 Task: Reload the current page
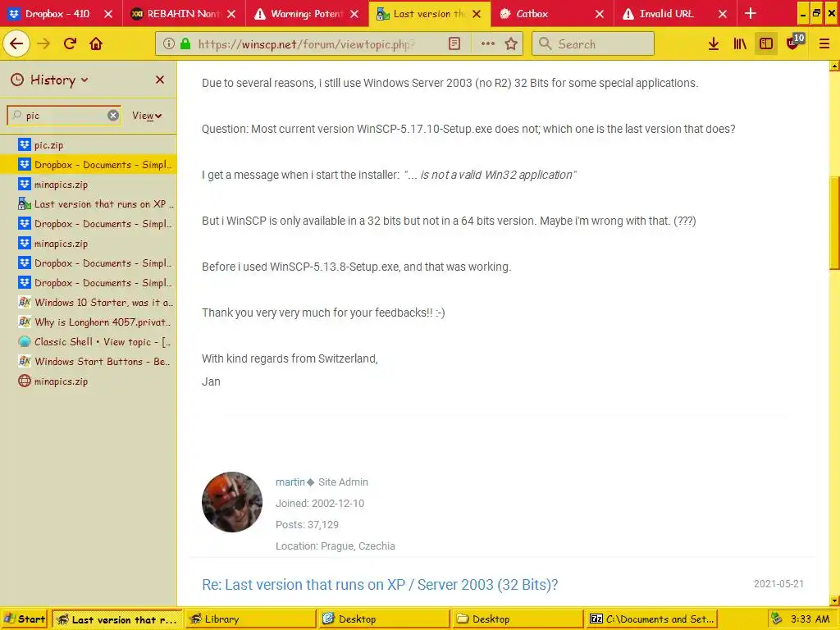pyautogui.click(x=70, y=44)
